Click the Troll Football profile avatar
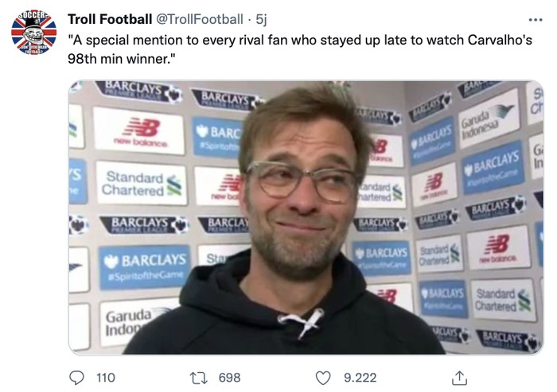Screen dimensions: 557x392 (33, 32)
